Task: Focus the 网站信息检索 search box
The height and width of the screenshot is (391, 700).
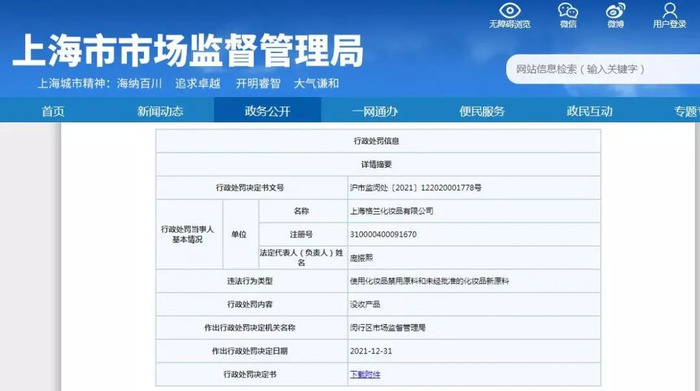Action: [x=603, y=69]
